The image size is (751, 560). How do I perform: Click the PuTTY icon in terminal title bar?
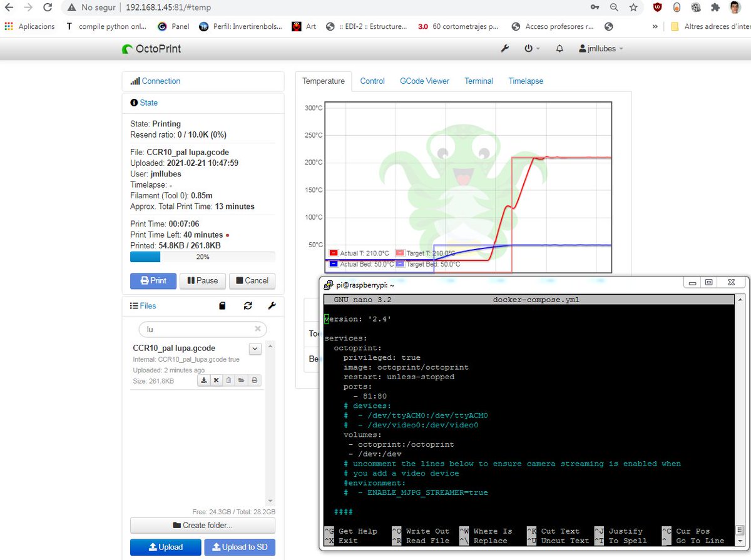tap(328, 285)
